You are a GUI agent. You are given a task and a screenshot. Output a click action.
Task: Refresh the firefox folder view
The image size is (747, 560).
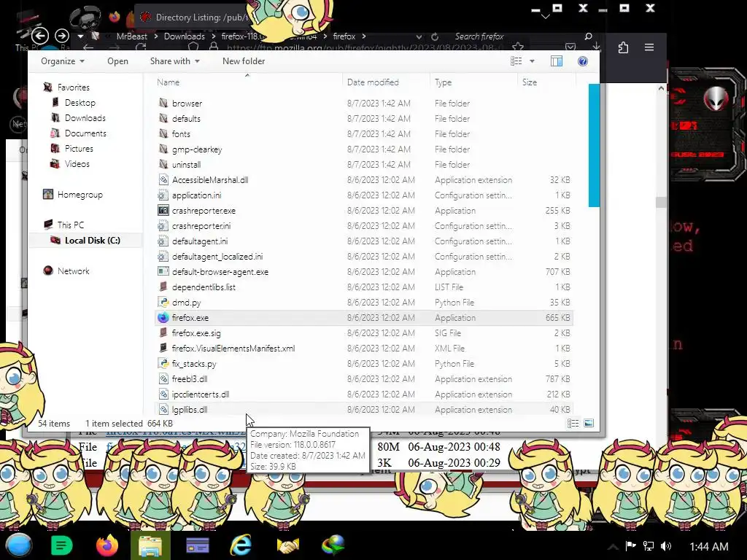pyautogui.click(x=435, y=36)
